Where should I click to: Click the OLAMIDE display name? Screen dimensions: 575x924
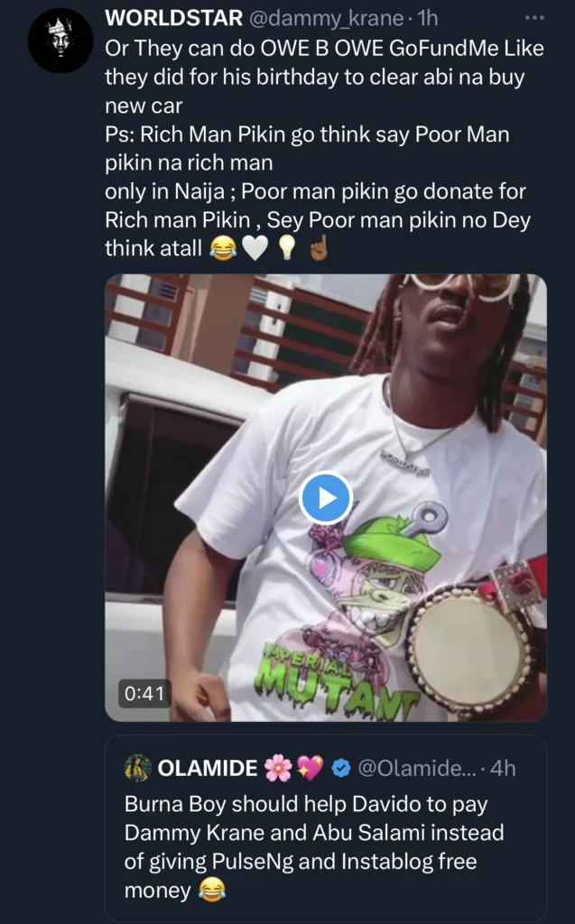point(205,768)
